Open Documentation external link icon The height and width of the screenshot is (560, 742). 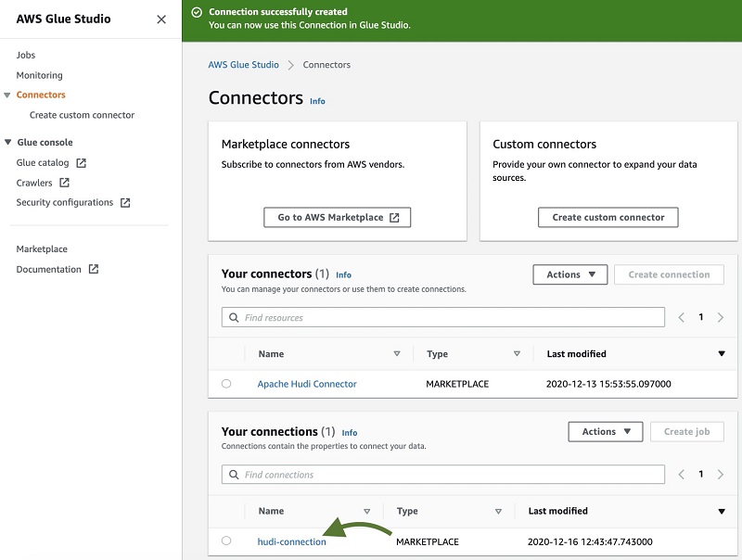pyautogui.click(x=94, y=269)
